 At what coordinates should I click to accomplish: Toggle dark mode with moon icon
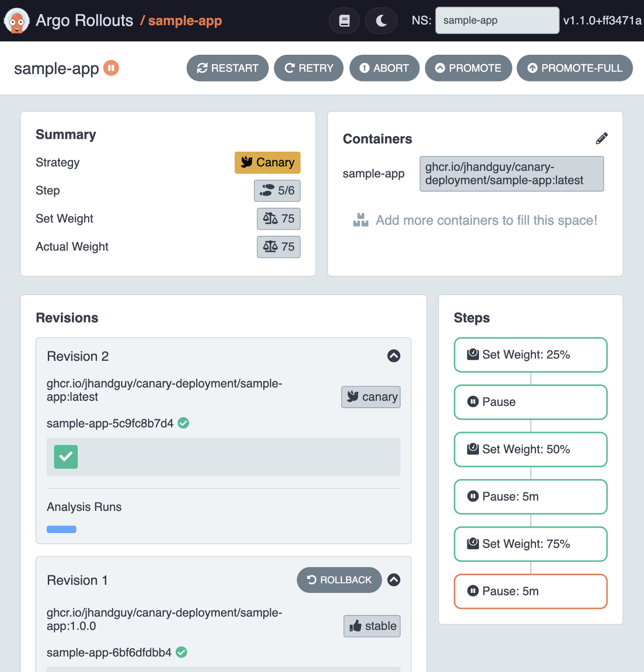click(381, 21)
